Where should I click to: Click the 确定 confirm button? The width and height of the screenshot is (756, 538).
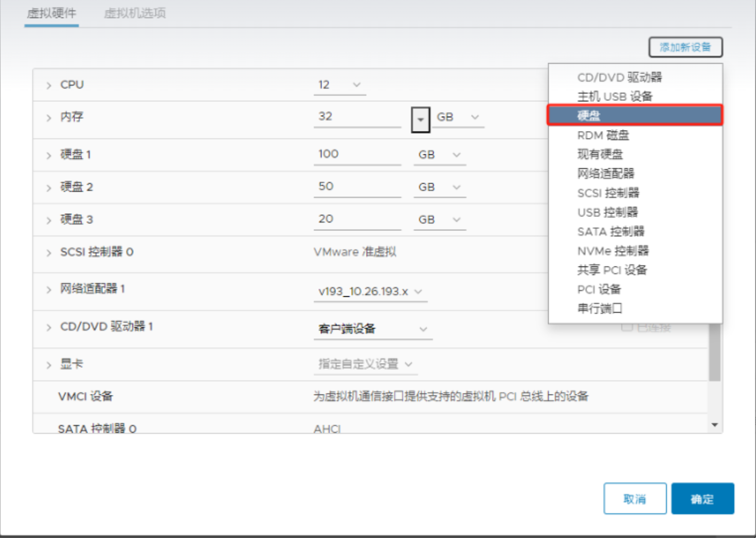(x=702, y=499)
